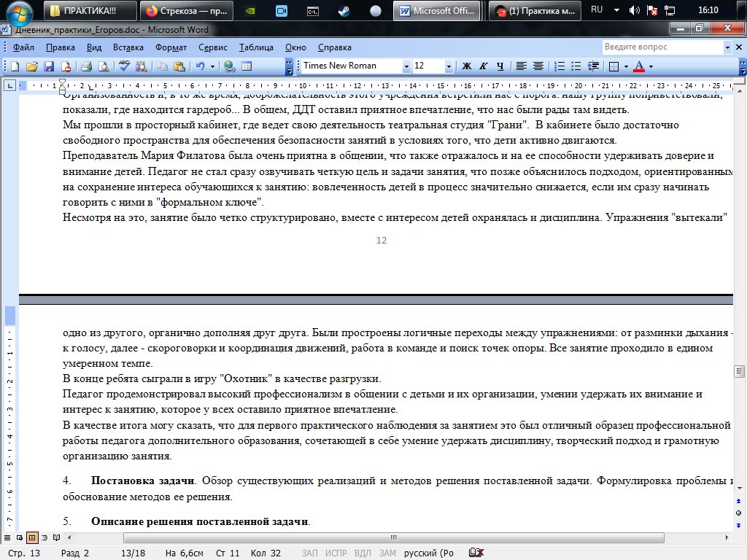Open the font color dropdown arrow
The width and height of the screenshot is (747, 560).
651,66
